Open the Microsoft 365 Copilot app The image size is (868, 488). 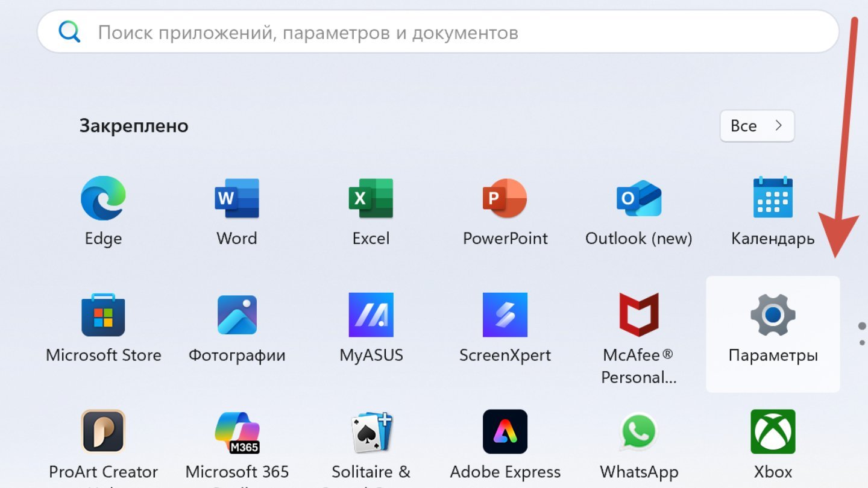[237, 448]
